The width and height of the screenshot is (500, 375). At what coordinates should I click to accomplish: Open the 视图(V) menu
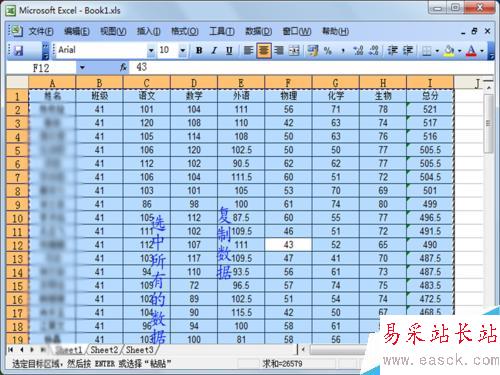(x=113, y=31)
